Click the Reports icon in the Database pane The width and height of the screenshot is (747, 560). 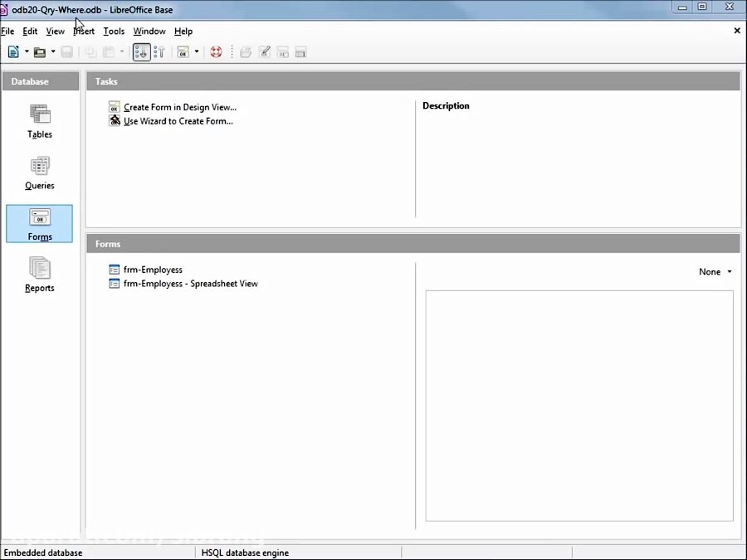(39, 274)
